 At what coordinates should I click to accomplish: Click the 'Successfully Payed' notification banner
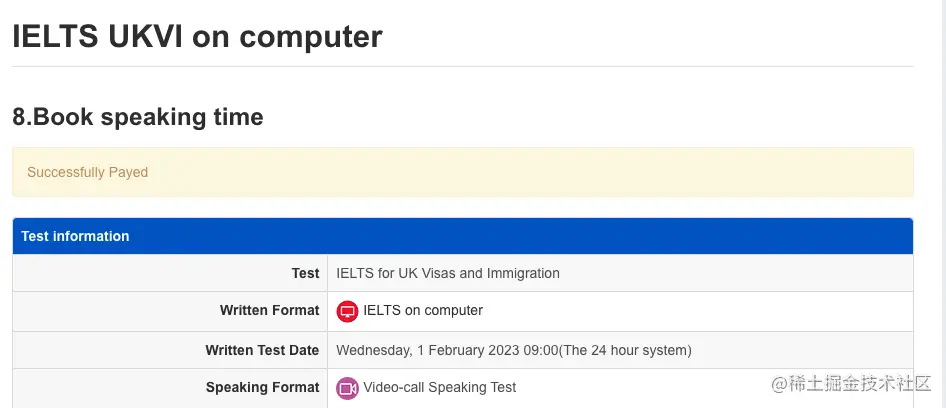(463, 172)
